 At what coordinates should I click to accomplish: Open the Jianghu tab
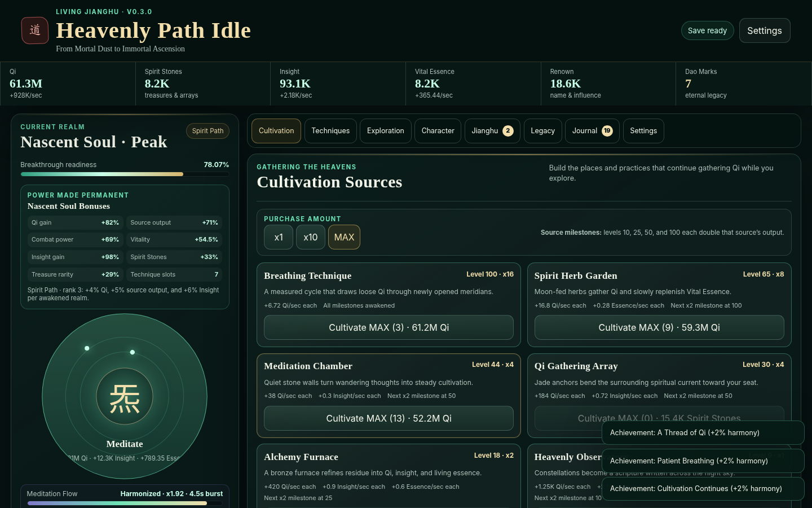[492, 131]
